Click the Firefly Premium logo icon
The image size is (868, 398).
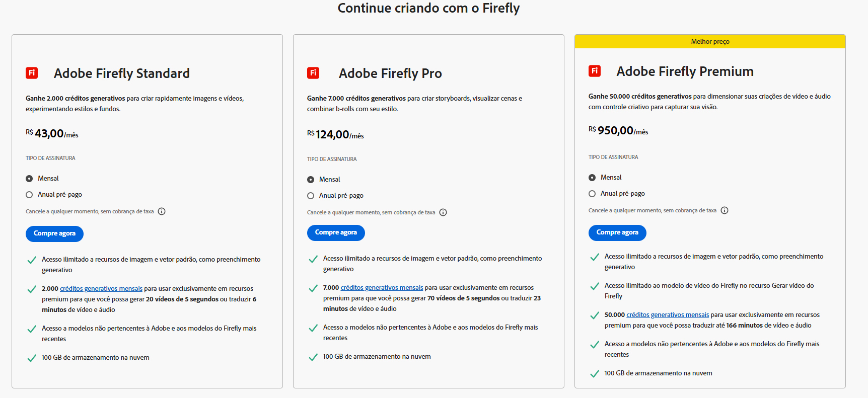(x=595, y=71)
